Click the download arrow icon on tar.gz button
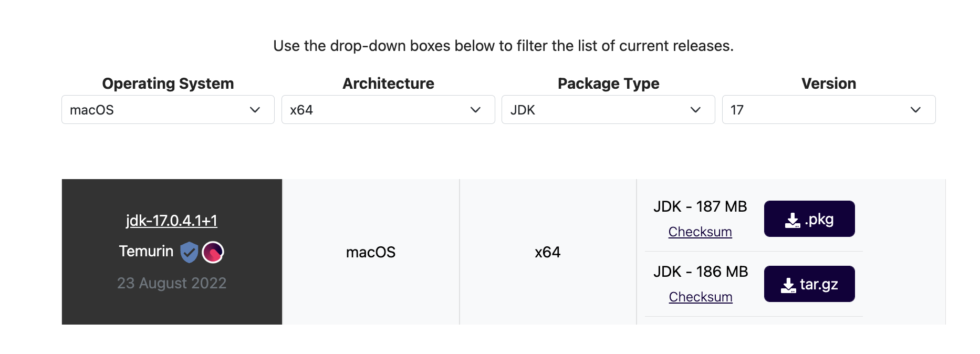This screenshot has width=980, height=354. (788, 285)
